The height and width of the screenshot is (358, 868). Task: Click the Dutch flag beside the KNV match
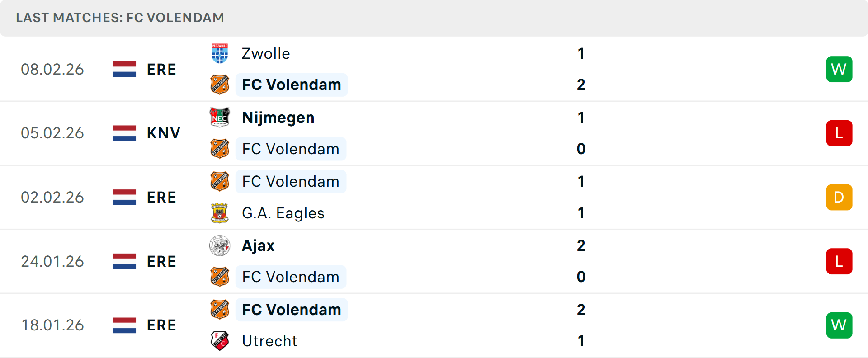pos(124,133)
